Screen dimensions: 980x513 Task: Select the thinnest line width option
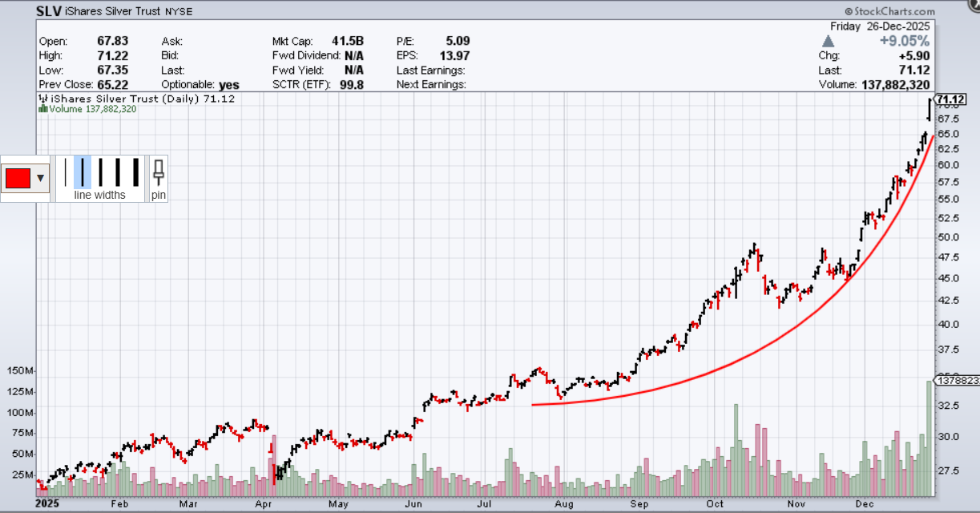(67, 172)
